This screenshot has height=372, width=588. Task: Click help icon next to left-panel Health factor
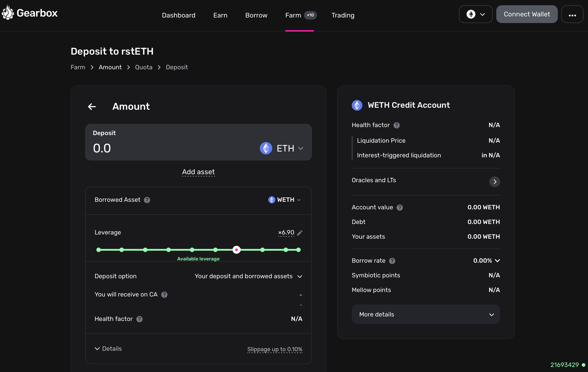(139, 319)
